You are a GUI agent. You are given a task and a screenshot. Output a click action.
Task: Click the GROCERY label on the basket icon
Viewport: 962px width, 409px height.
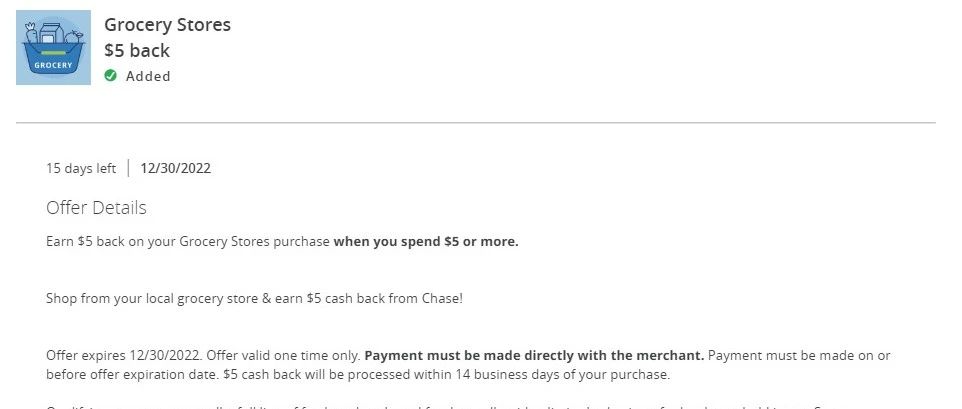(53, 65)
